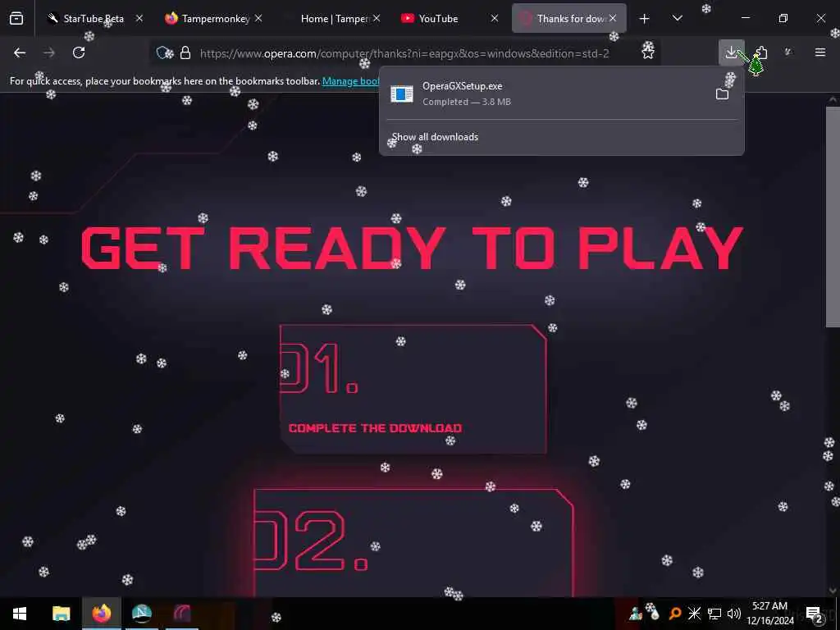Screen dimensions: 840x630
Task: Open Firefox View icon in tab bar
Action: [x=16, y=19]
